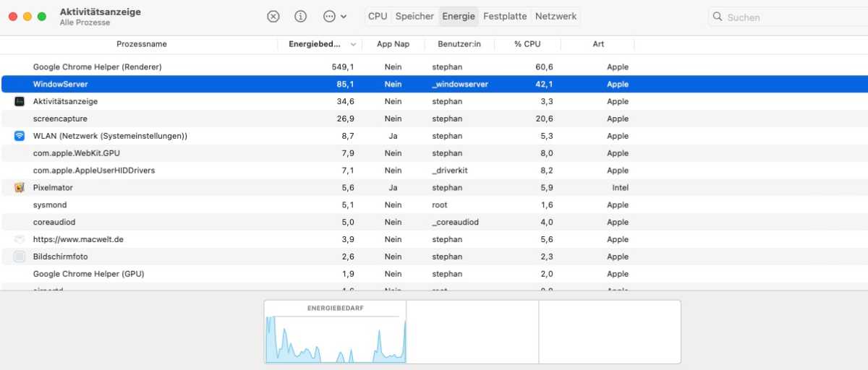Image resolution: width=868 pixels, height=370 pixels.
Task: Switch to the CPU tab
Action: (x=378, y=16)
